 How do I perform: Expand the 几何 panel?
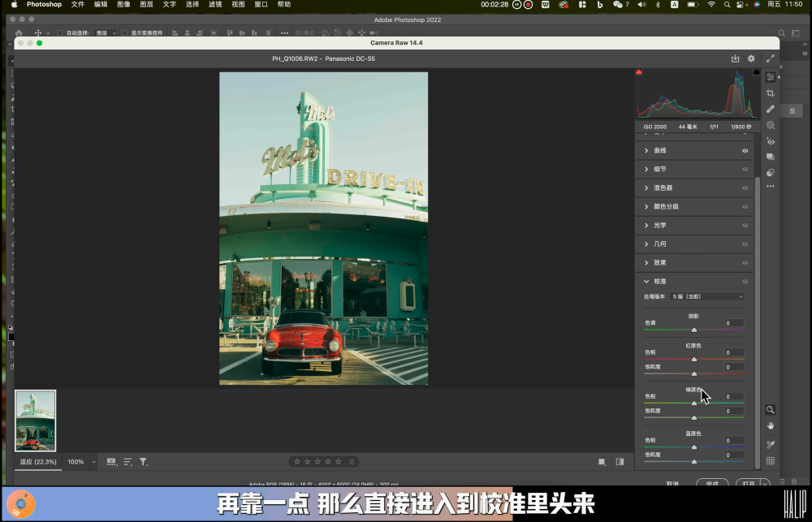pos(646,244)
